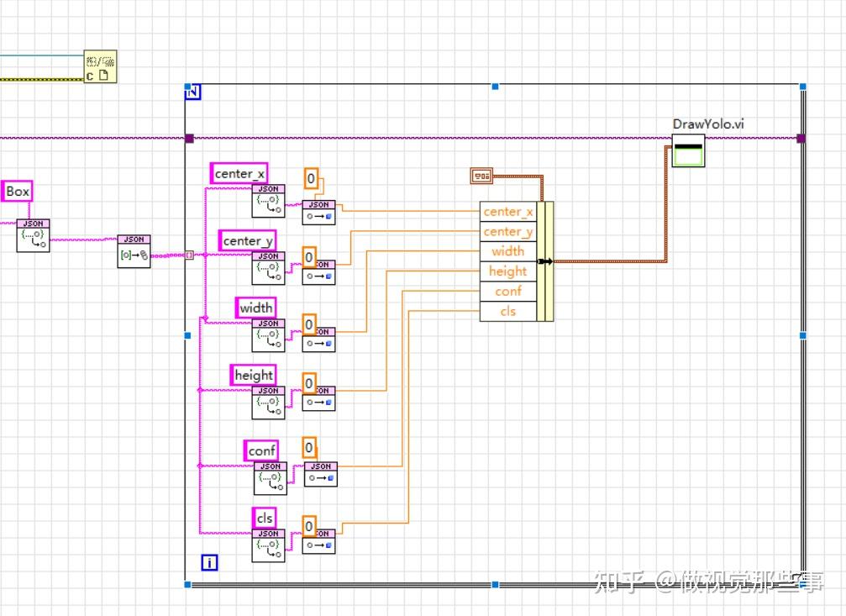Select the cls field on the Bundle node
The height and width of the screenshot is (616, 846).
pos(507,311)
